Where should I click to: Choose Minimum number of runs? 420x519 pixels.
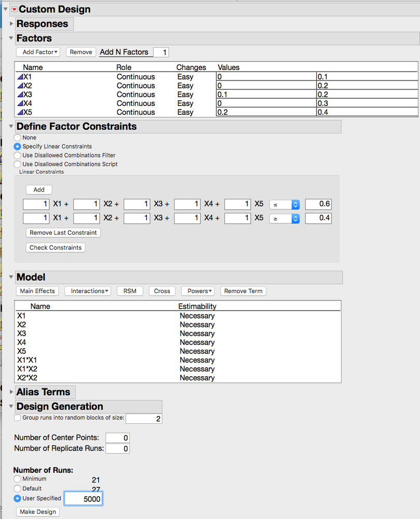(x=17, y=479)
